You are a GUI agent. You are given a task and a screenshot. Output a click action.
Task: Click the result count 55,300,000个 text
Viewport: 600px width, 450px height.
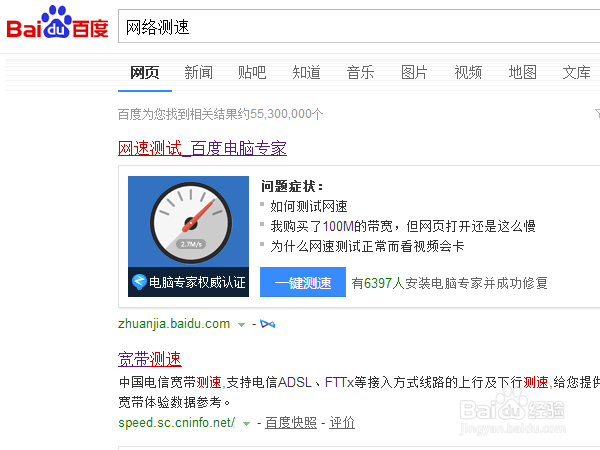287,114
